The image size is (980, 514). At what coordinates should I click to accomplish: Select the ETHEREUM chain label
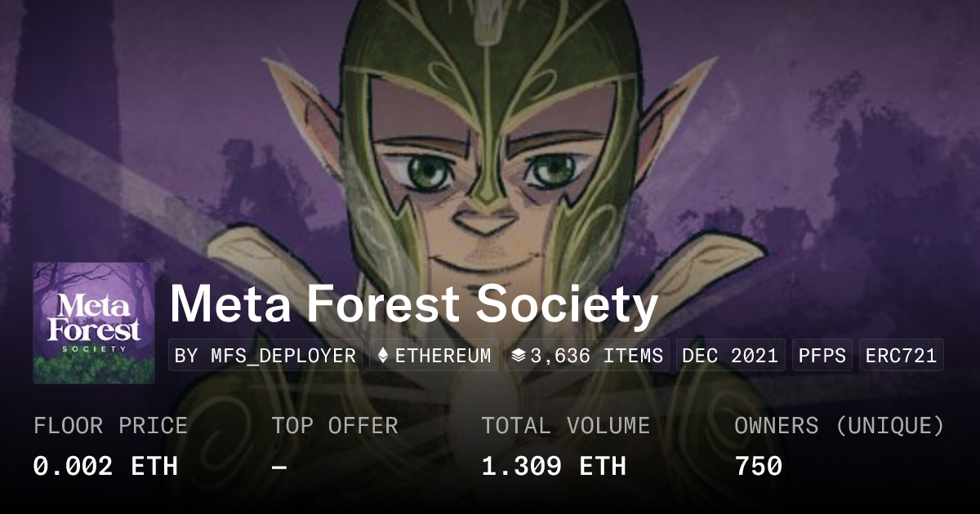pos(443,356)
